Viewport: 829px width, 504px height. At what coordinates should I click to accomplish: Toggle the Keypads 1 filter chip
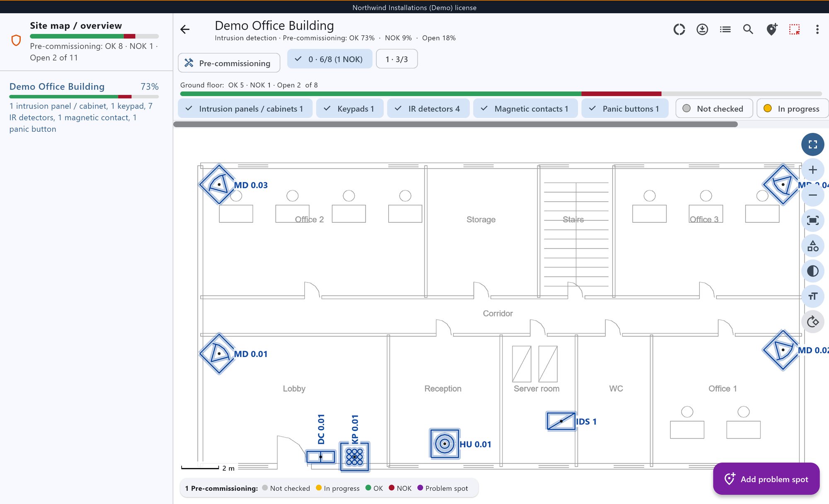tap(349, 109)
